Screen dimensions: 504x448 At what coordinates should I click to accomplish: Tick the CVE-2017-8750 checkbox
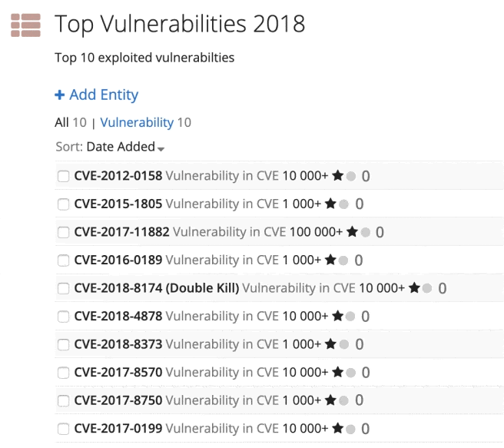click(63, 400)
